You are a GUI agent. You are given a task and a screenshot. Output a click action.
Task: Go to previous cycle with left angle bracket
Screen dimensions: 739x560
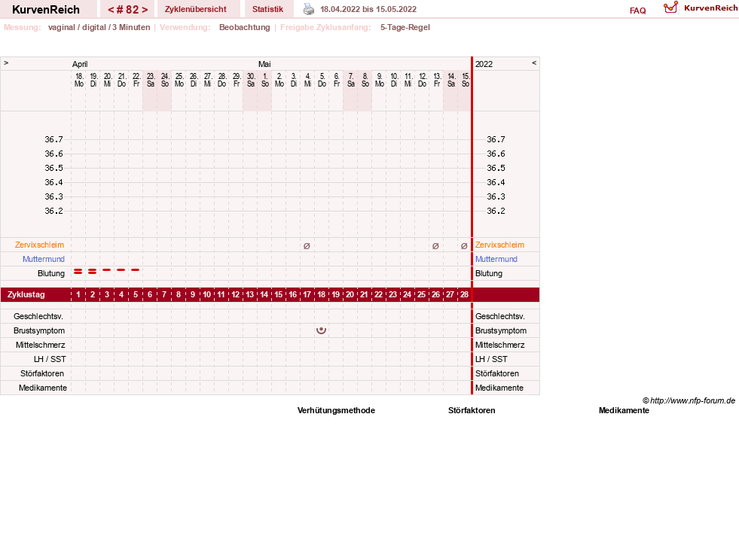click(x=111, y=10)
